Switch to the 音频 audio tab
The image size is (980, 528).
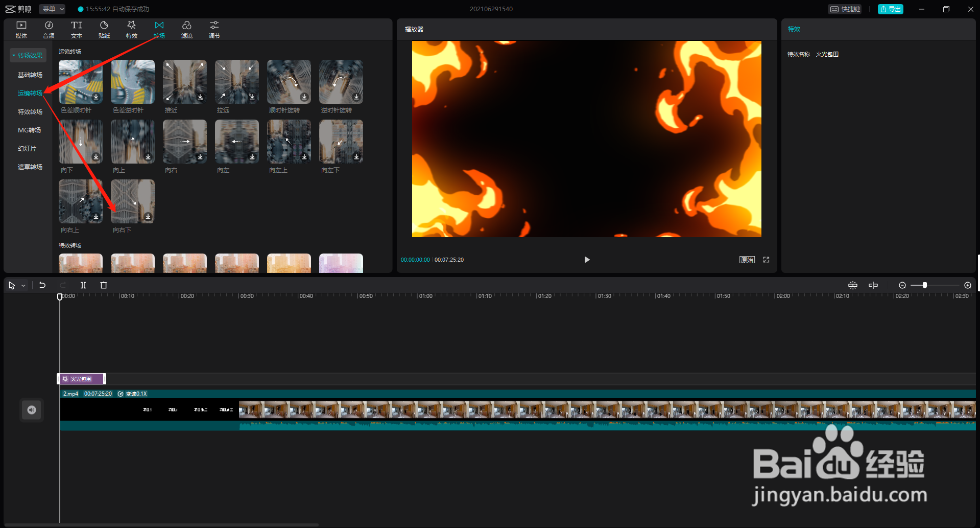click(x=49, y=30)
